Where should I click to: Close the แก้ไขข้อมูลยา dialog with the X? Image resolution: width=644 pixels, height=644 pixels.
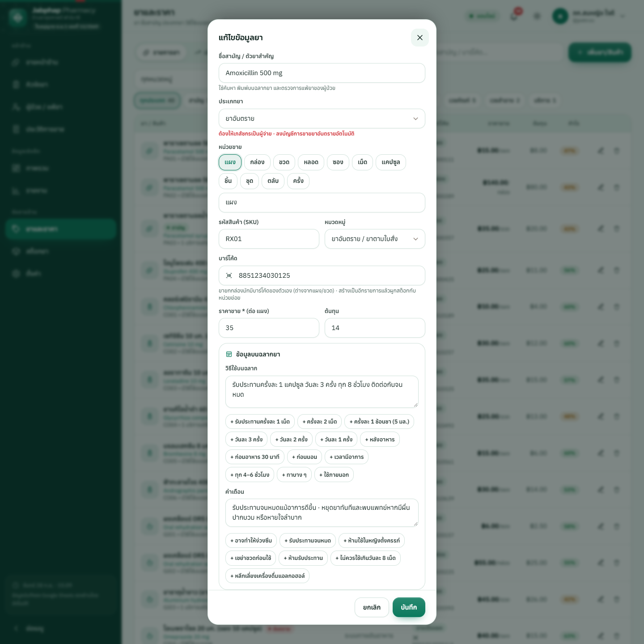(419, 38)
